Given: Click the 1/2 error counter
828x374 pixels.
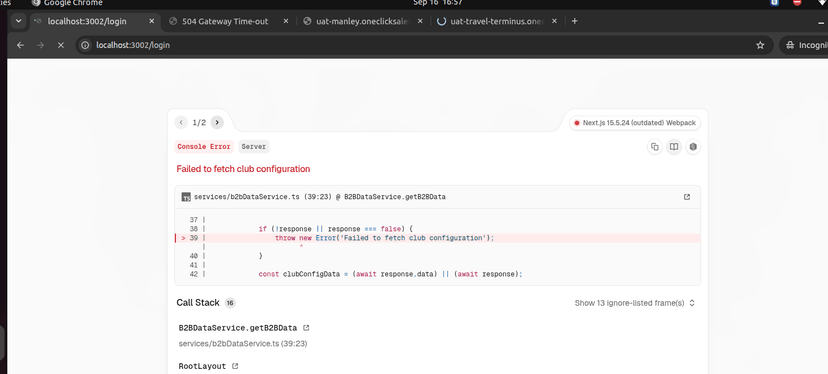Looking at the screenshot, I should click(199, 123).
